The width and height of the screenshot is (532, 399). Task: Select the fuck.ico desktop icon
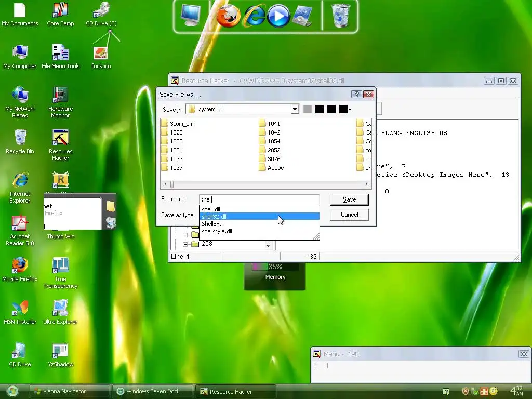point(101,57)
